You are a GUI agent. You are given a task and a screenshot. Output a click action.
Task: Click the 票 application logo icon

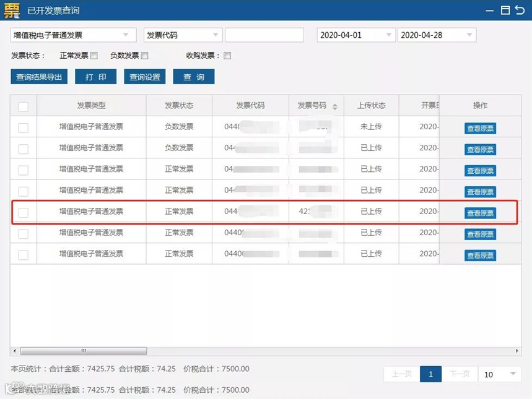pyautogui.click(x=12, y=10)
